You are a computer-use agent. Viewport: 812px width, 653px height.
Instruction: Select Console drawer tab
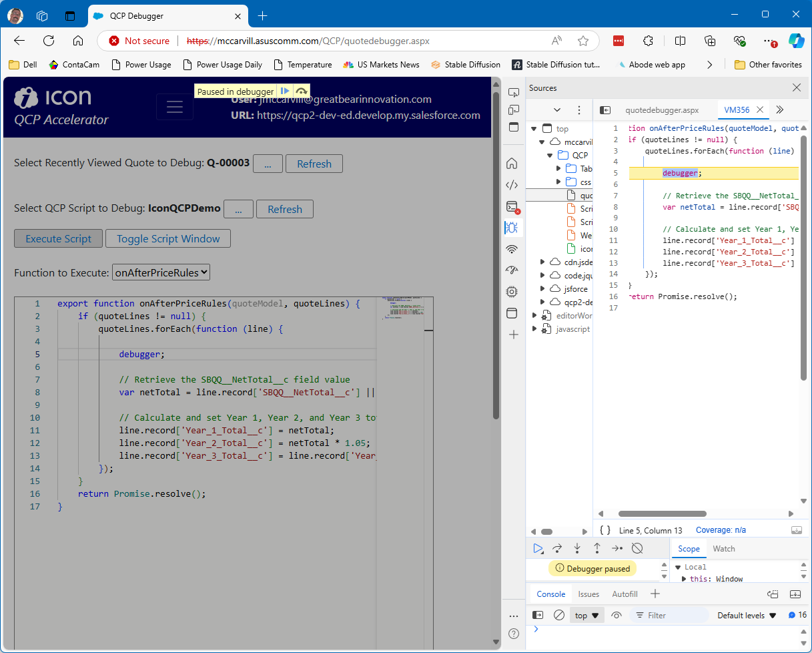pos(551,594)
